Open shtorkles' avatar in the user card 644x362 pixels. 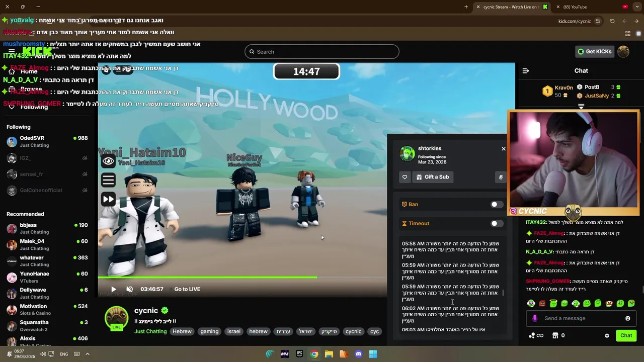tap(407, 153)
